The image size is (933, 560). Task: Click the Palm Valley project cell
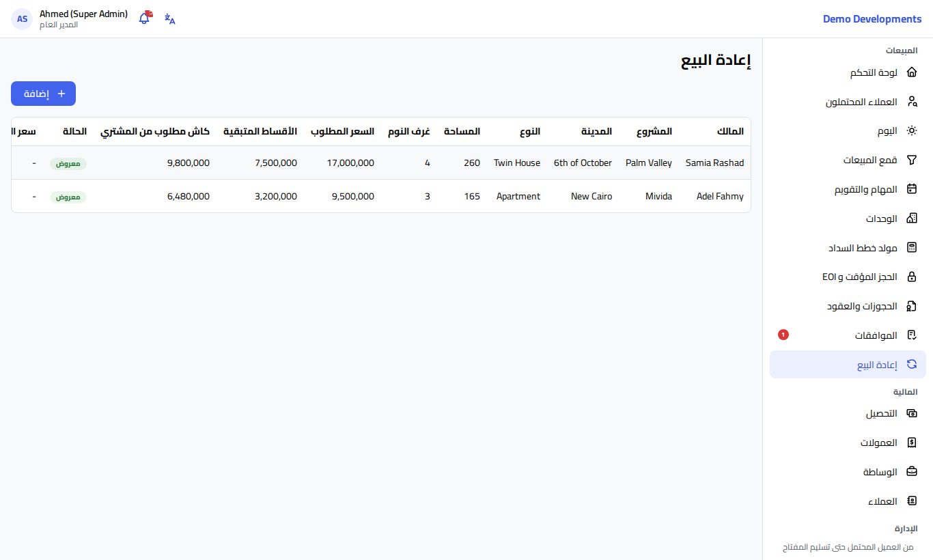(649, 163)
